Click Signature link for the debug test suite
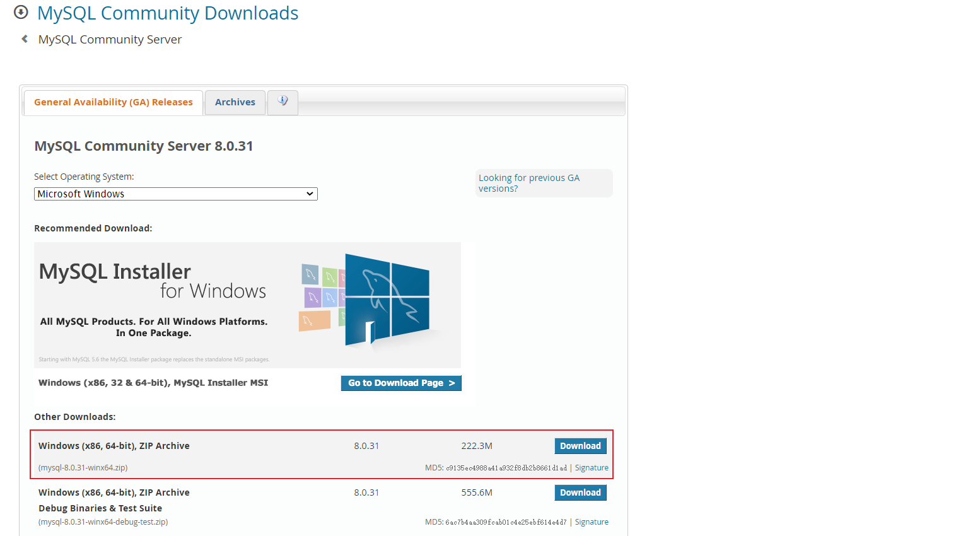The height and width of the screenshot is (536, 980). [x=591, y=521]
